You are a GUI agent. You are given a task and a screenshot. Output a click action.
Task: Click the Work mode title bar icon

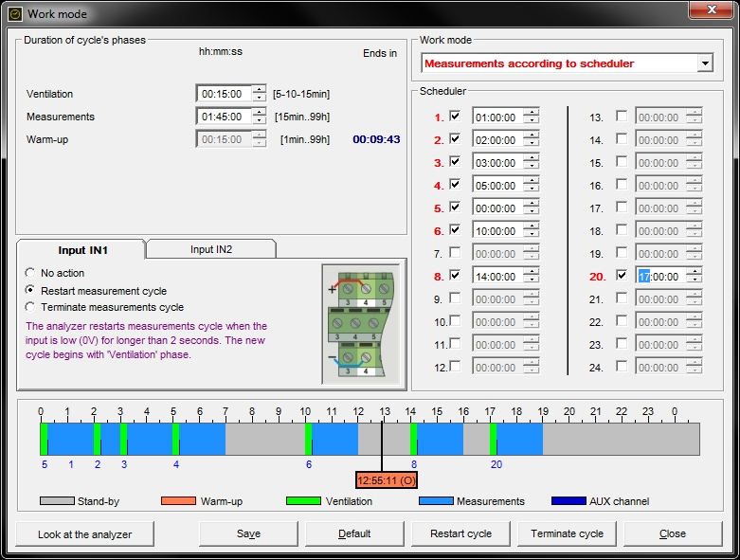pos(15,13)
